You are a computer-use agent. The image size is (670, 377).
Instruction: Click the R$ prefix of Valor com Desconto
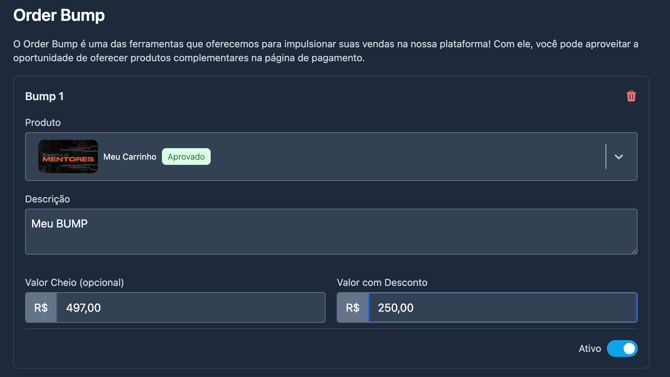[x=353, y=308]
